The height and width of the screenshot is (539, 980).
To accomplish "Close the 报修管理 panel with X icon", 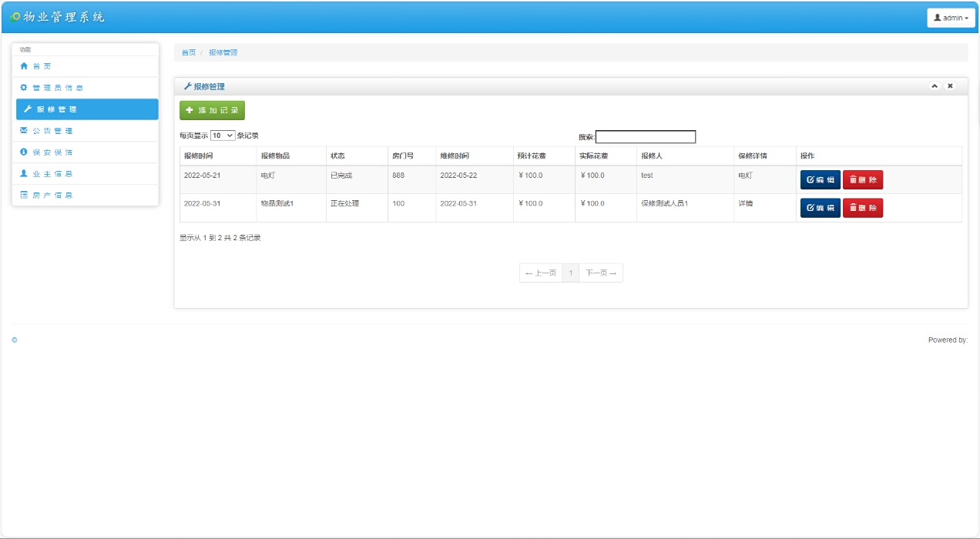I will [950, 86].
